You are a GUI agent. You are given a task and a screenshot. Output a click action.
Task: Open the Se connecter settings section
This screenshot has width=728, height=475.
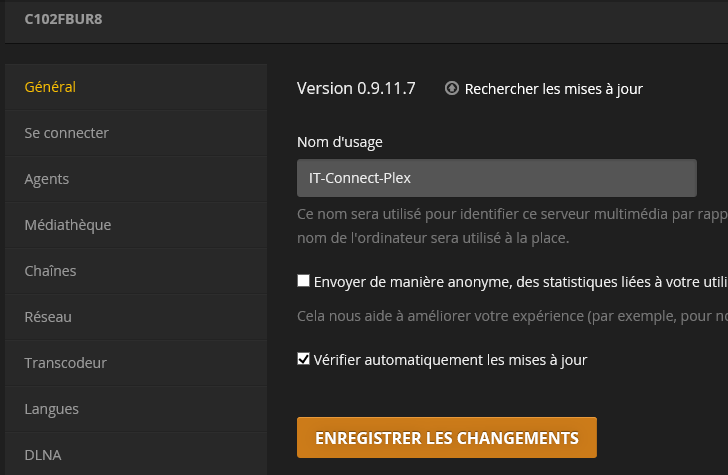pyautogui.click(x=66, y=133)
